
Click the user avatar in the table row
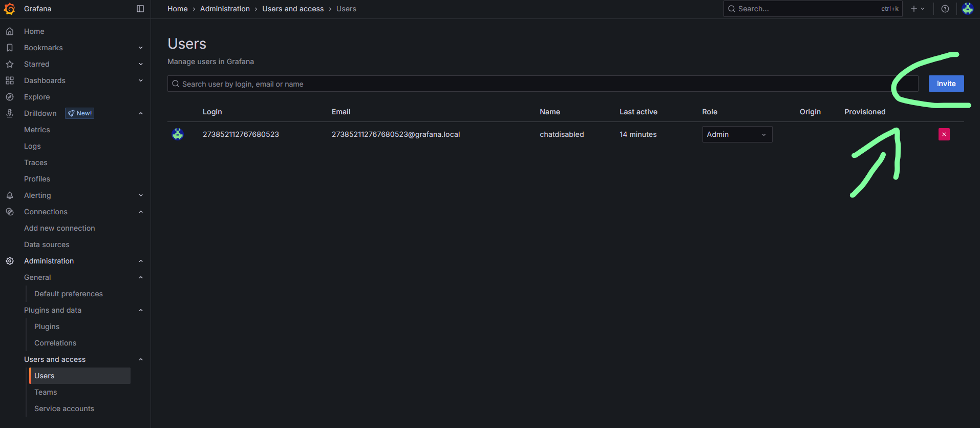(x=178, y=134)
